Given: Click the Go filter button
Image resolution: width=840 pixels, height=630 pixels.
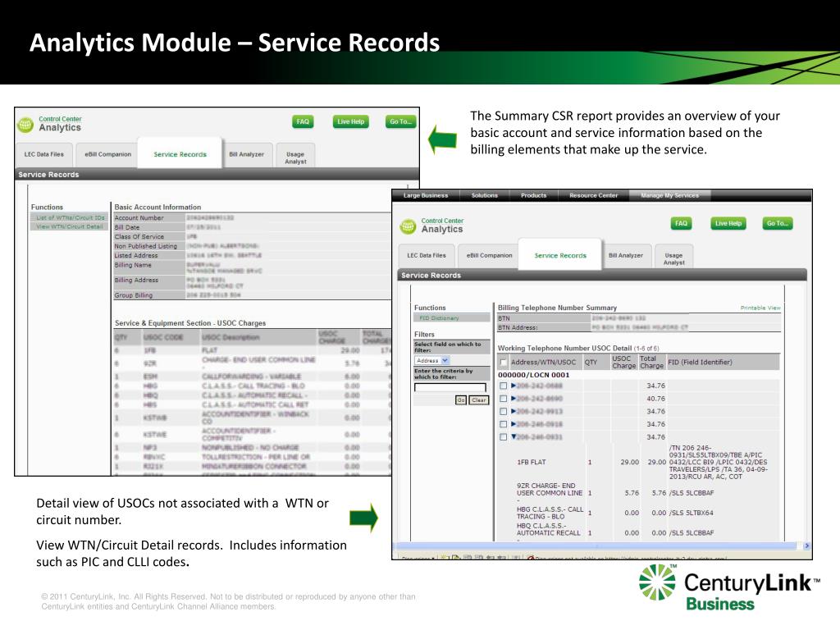Looking at the screenshot, I should pyautogui.click(x=461, y=400).
